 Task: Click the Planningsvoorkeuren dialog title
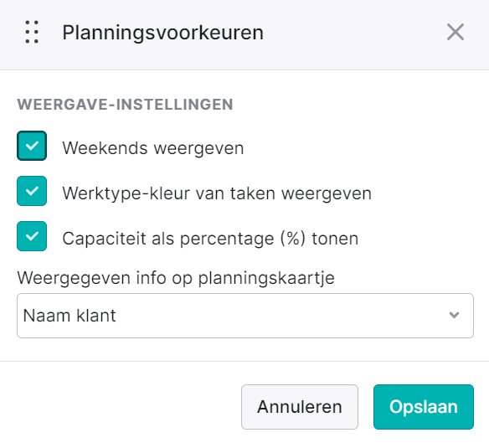click(x=162, y=33)
